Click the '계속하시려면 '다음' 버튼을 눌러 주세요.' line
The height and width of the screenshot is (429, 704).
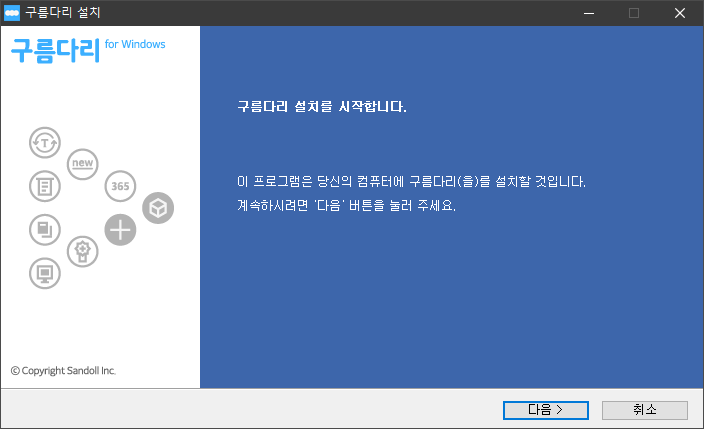click(347, 205)
